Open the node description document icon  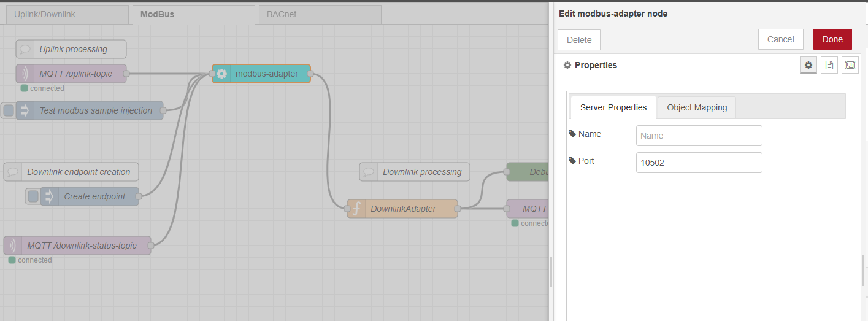point(829,65)
